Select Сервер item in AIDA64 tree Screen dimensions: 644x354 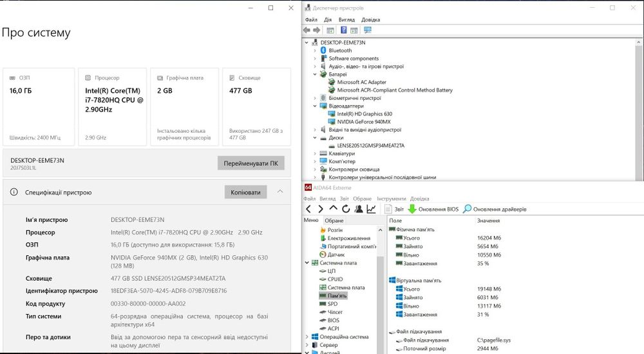click(x=328, y=345)
